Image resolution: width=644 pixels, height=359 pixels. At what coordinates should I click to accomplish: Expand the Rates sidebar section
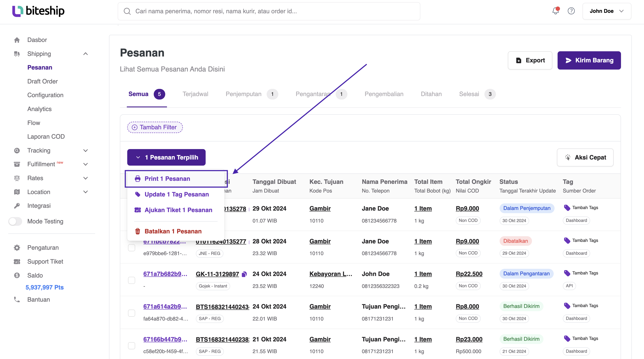(x=86, y=178)
